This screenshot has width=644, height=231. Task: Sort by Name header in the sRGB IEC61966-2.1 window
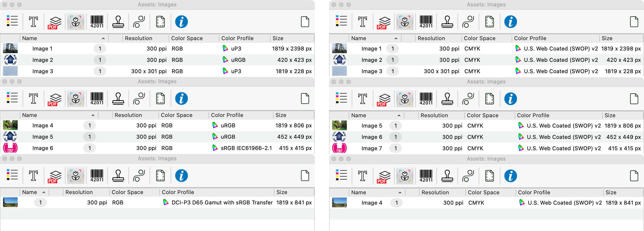[x=59, y=115]
